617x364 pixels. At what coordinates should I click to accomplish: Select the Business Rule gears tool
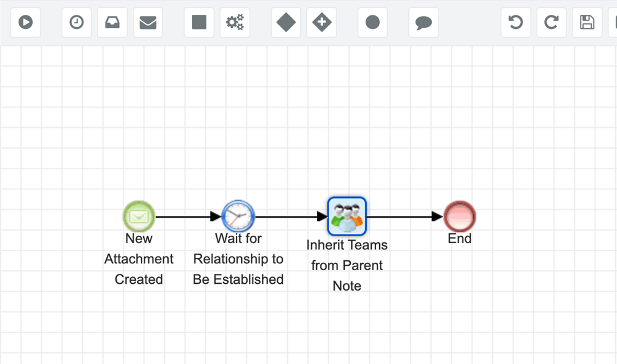(235, 23)
